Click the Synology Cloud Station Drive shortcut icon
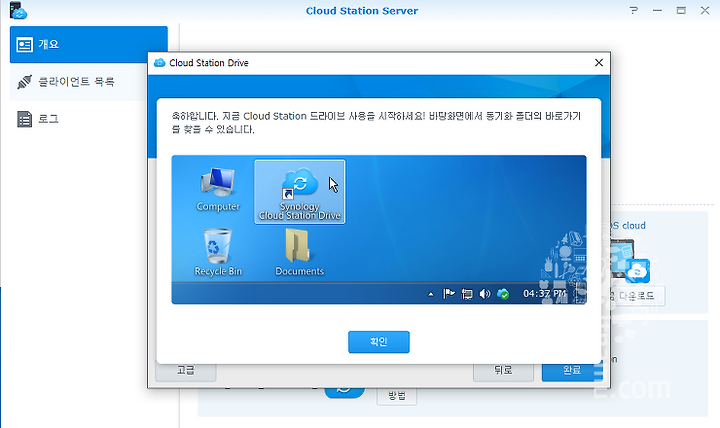720x428 pixels. click(x=300, y=192)
